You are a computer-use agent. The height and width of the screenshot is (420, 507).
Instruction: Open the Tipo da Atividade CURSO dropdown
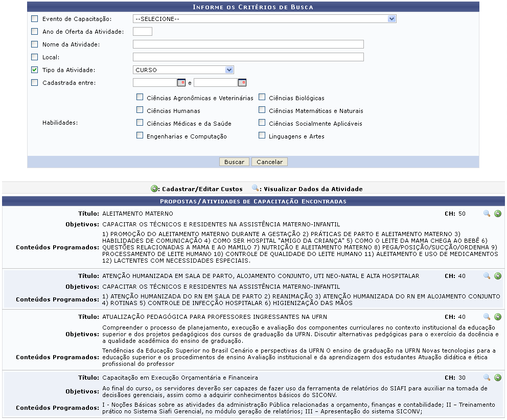pos(229,70)
